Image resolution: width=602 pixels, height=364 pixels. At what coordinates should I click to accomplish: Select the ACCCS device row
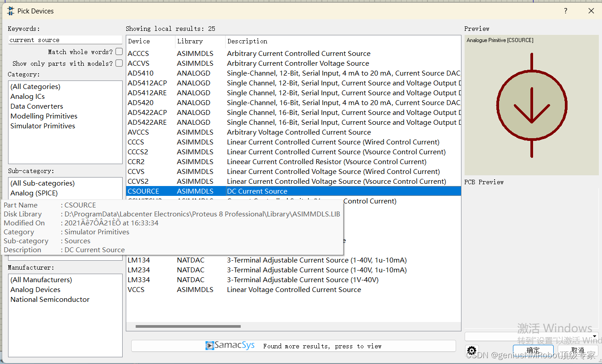point(294,54)
